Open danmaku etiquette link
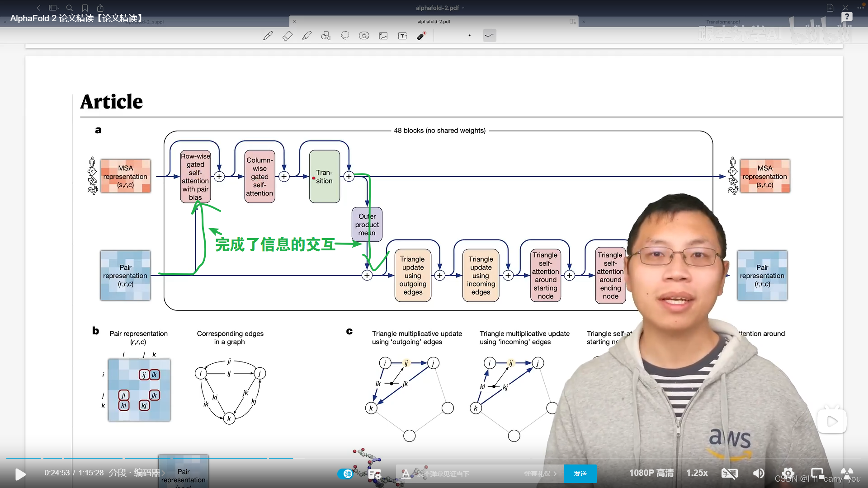Viewport: 868px width, 488px height. coord(540,474)
